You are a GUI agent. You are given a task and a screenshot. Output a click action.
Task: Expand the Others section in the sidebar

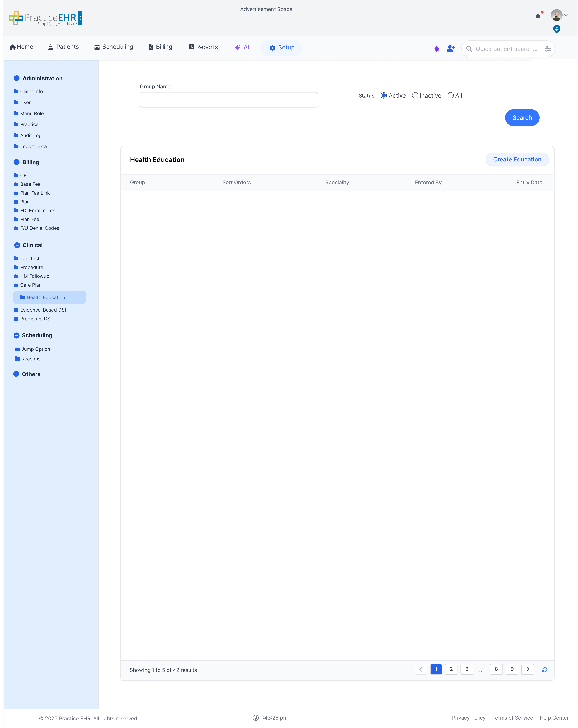click(16, 374)
